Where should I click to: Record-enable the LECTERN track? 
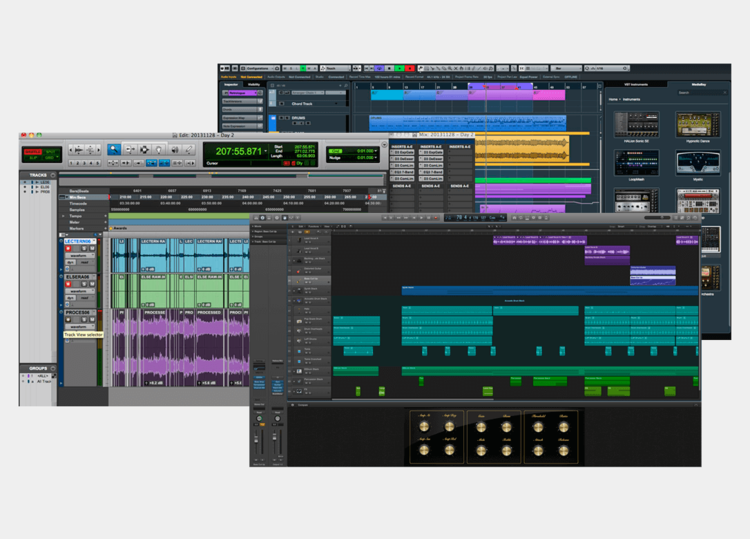(x=70, y=248)
